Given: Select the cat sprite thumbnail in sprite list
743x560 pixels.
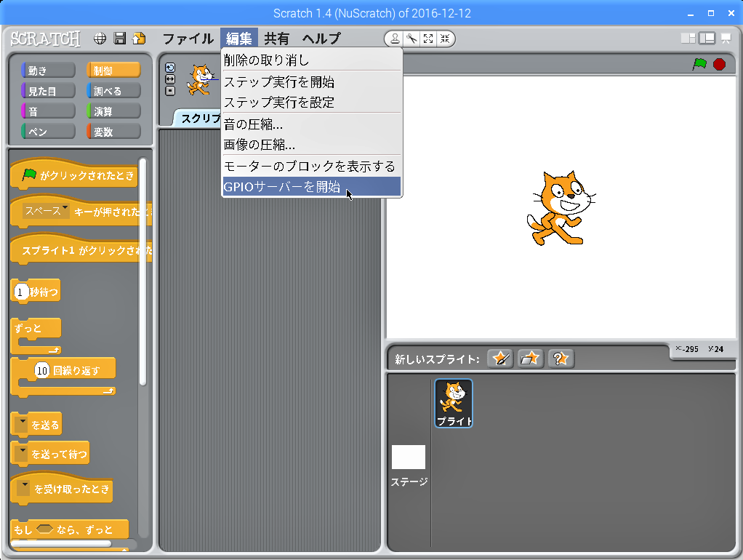Looking at the screenshot, I should point(454,403).
